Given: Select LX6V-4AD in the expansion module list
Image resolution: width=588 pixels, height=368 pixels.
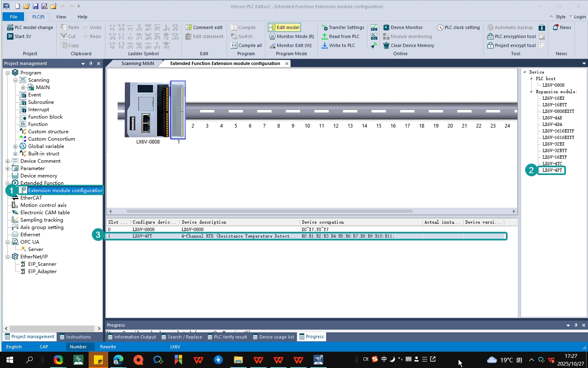Looking at the screenshot, I should [x=552, y=118].
